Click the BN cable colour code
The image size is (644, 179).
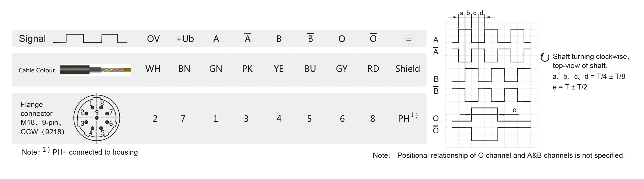pyautogui.click(x=184, y=69)
